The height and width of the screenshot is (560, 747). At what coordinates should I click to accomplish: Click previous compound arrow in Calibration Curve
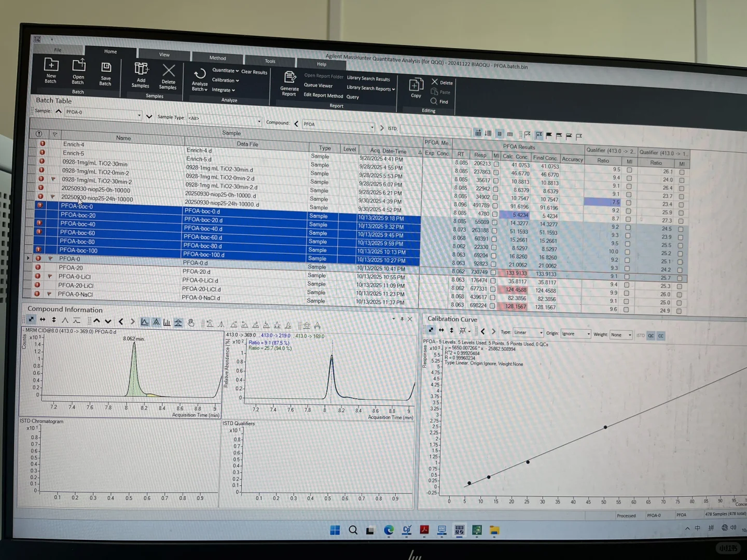coord(483,331)
